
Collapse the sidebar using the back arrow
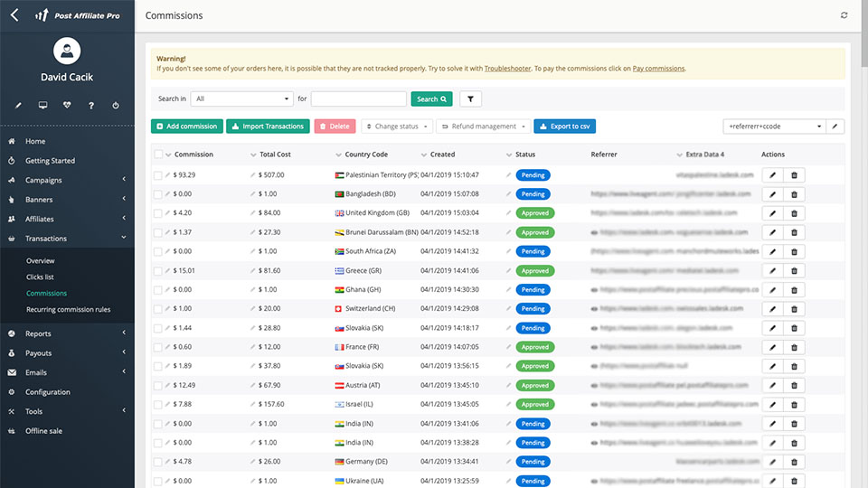click(x=14, y=15)
